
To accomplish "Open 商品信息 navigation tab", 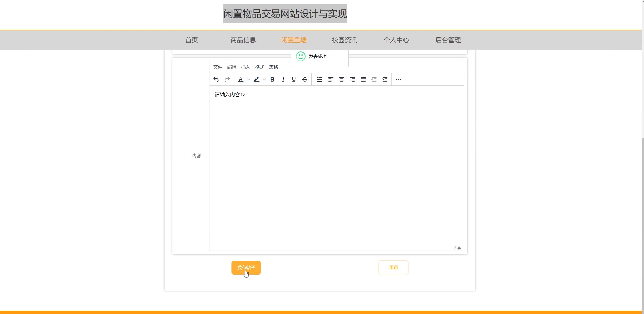I will pos(243,40).
